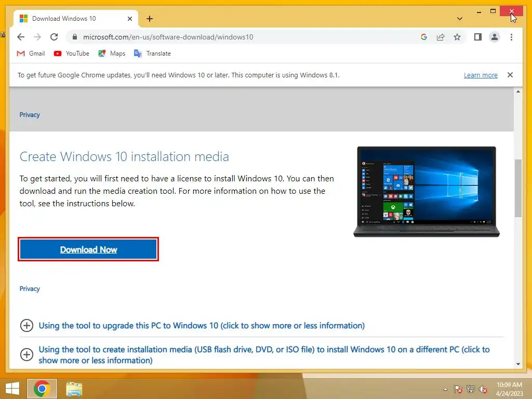Open a new browser tab

click(x=150, y=19)
